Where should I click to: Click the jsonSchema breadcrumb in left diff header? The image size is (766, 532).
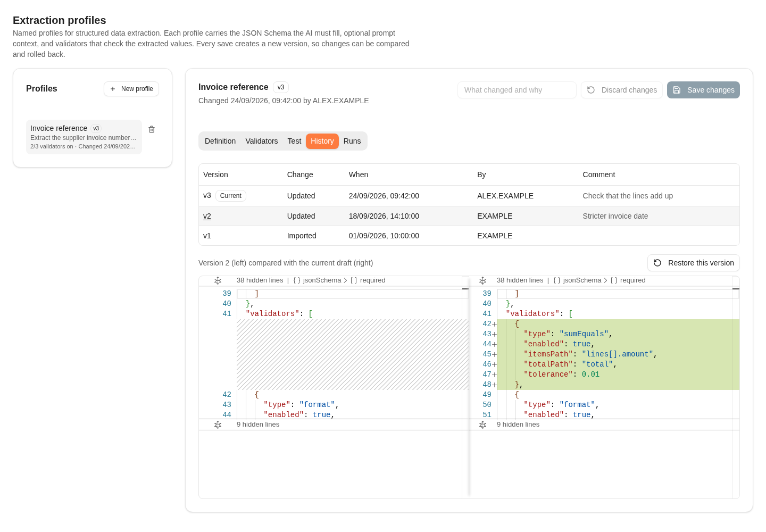(317, 280)
